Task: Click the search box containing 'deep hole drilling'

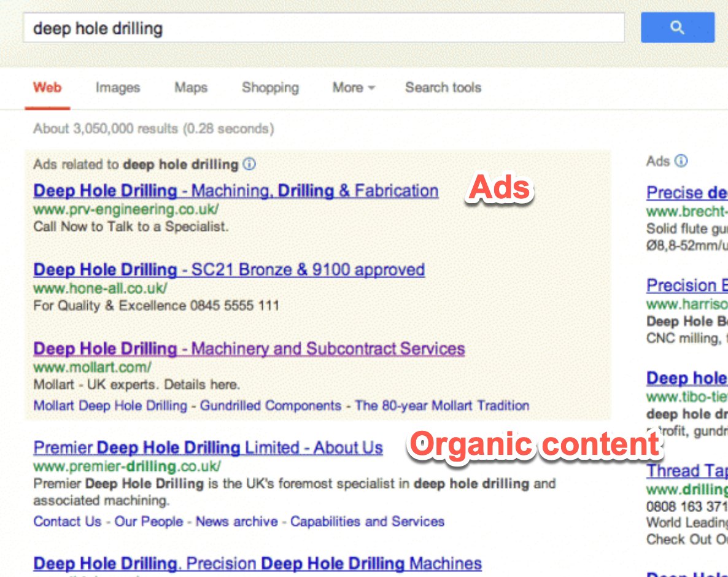Action: pos(323,28)
